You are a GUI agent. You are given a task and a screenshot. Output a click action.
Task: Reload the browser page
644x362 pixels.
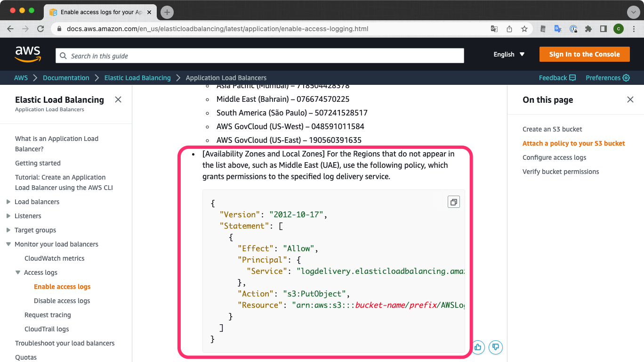(x=40, y=29)
